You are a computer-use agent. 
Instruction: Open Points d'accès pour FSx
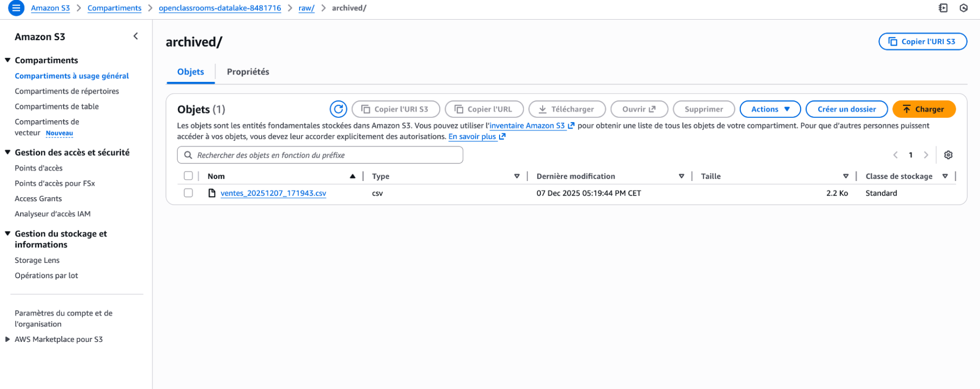coord(55,183)
